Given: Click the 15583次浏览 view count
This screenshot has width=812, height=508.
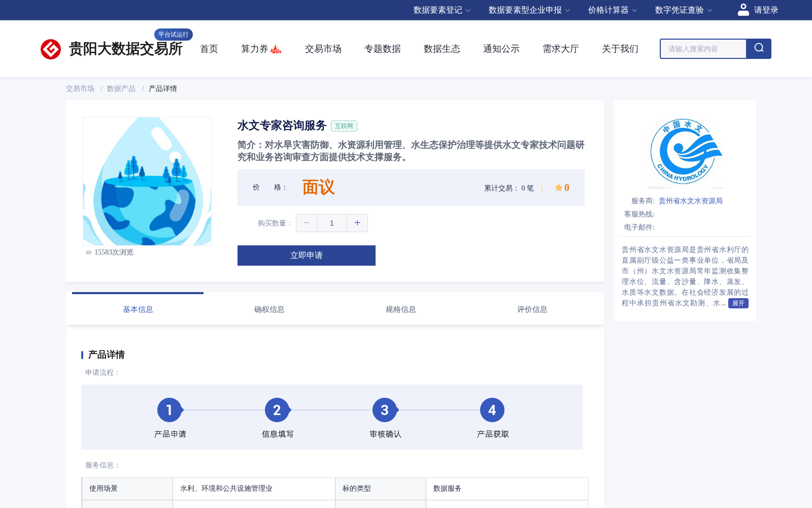Looking at the screenshot, I should [x=114, y=252].
